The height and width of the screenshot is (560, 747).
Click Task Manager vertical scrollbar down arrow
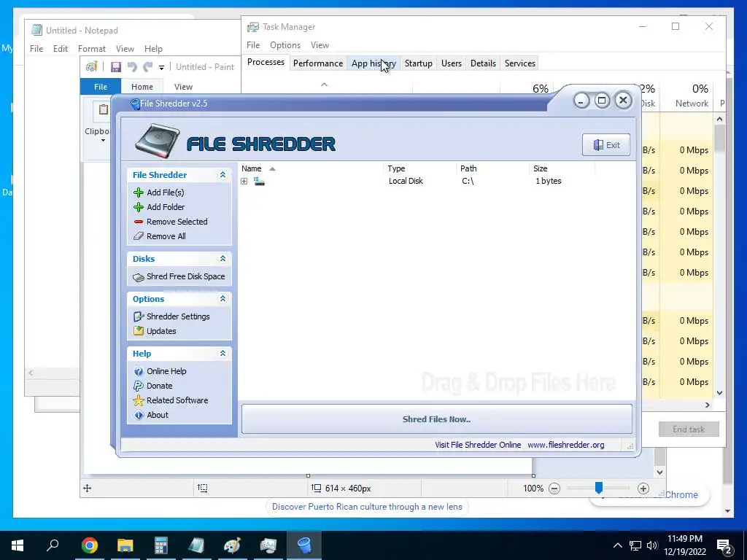click(x=719, y=393)
